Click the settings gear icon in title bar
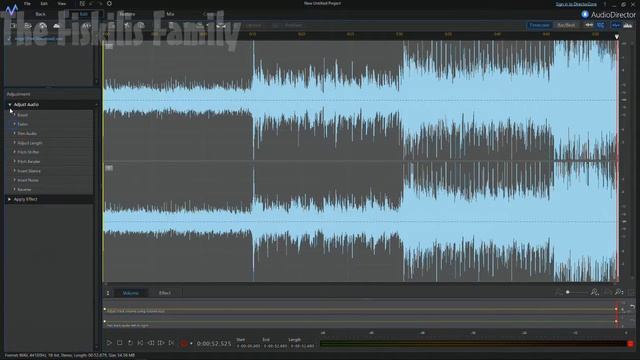The image size is (640, 360). pyautogui.click(x=109, y=4)
